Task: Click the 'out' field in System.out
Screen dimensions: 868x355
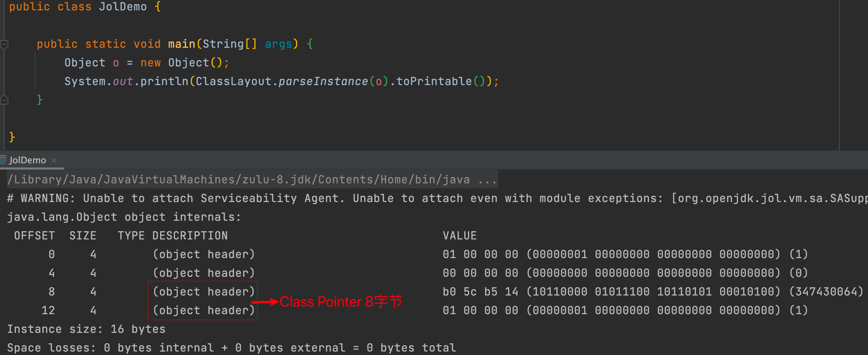Action: tap(123, 81)
